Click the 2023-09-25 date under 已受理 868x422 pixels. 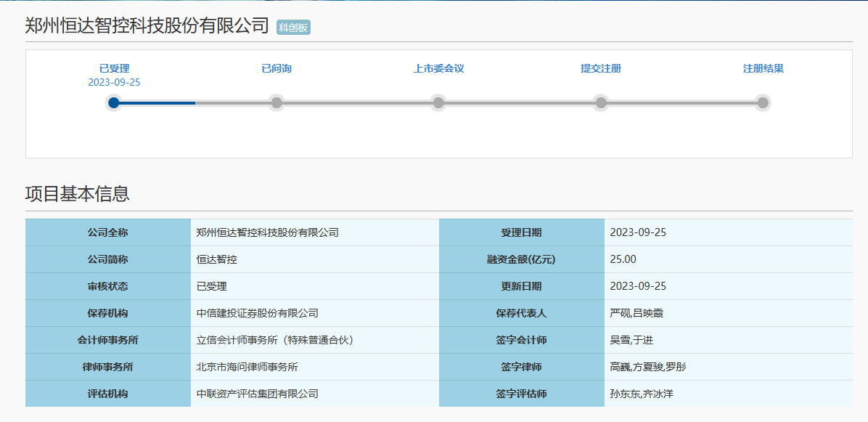click(x=114, y=82)
